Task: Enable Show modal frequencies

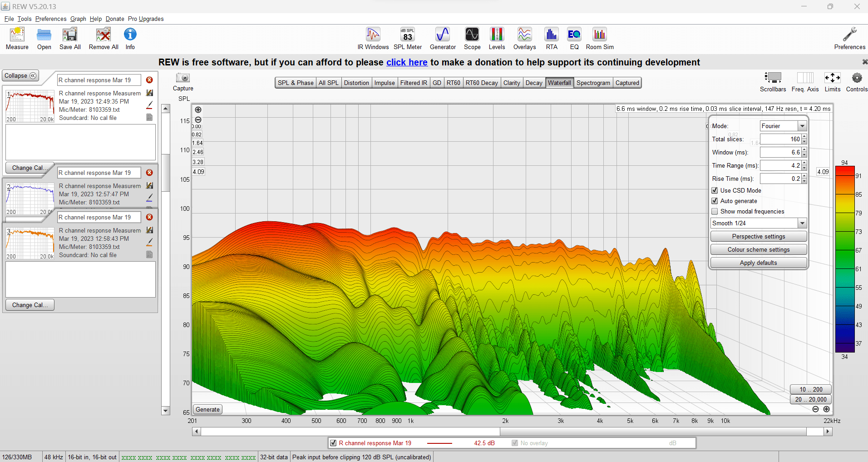Action: tap(715, 211)
